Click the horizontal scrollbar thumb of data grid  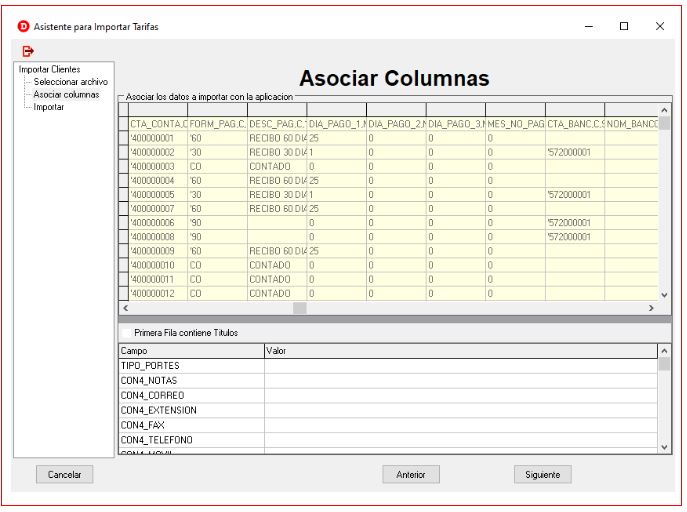(300, 308)
